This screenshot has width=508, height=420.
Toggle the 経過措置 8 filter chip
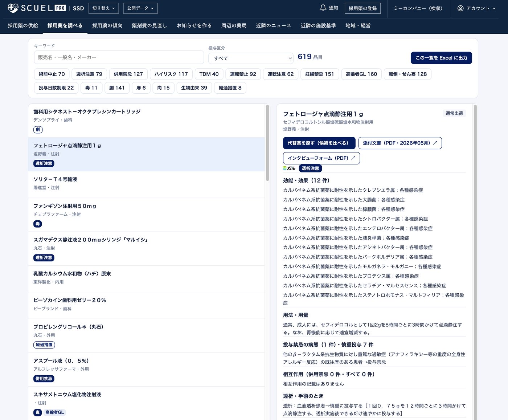pyautogui.click(x=230, y=88)
